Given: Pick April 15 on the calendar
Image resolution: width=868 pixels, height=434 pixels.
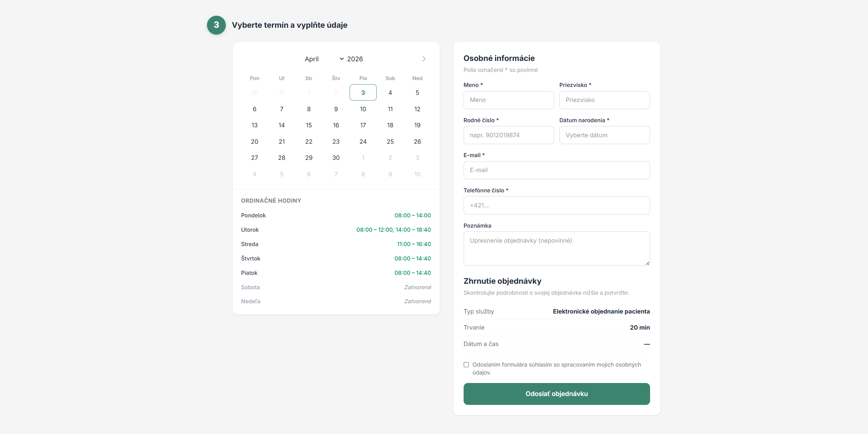Looking at the screenshot, I should 309,125.
